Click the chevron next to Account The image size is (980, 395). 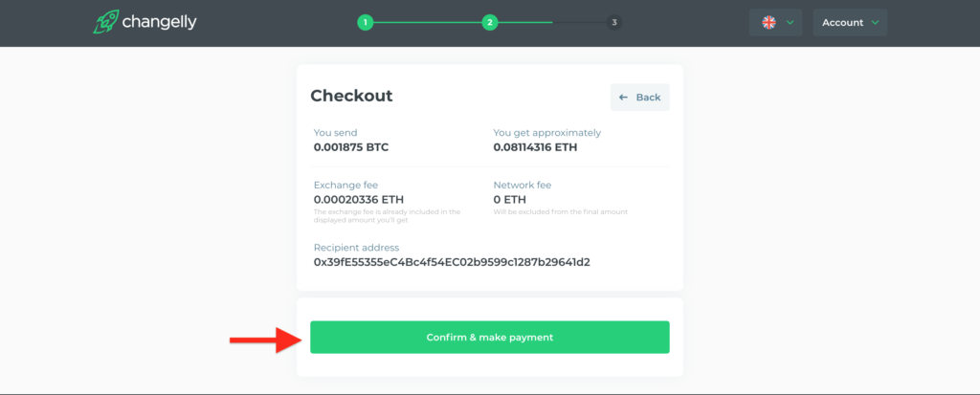tap(875, 23)
